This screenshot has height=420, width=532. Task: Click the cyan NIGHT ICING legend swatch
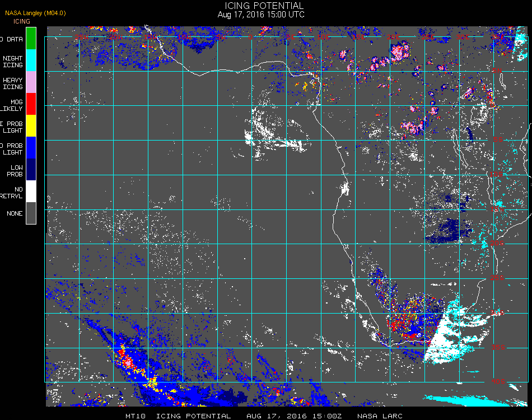coord(31,60)
